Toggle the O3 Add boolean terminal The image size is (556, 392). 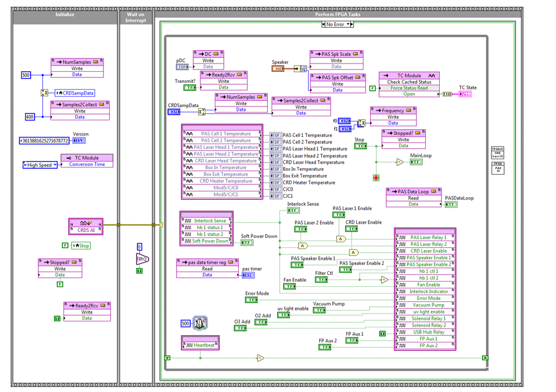coord(240,328)
